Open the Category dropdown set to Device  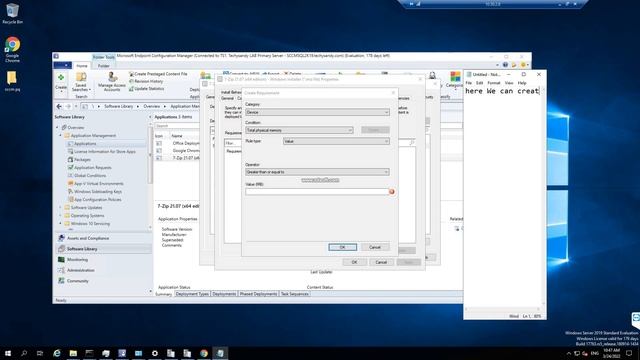[317, 112]
